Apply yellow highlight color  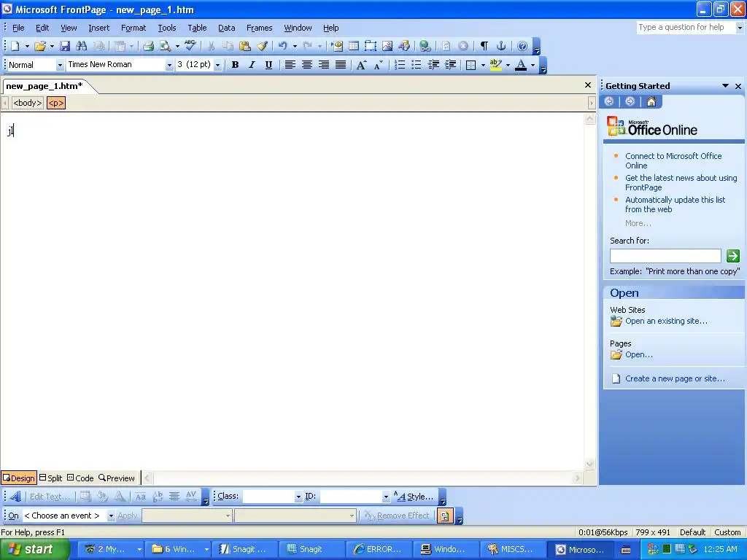pos(495,65)
